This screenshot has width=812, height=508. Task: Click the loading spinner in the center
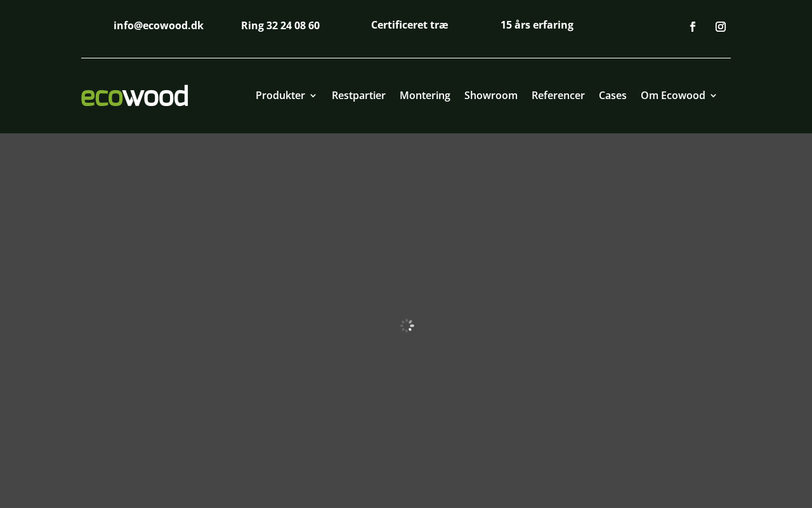(407, 326)
